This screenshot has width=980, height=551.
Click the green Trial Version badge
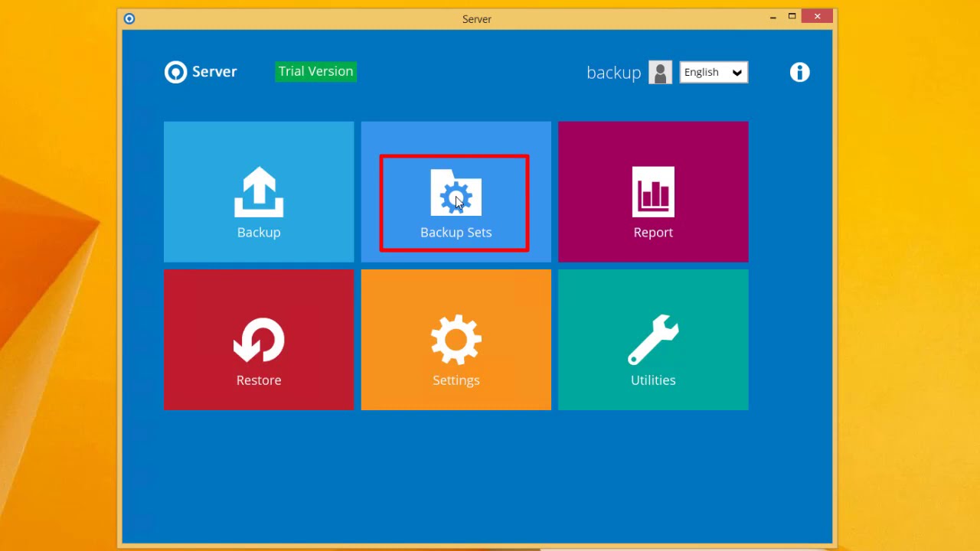(x=315, y=71)
